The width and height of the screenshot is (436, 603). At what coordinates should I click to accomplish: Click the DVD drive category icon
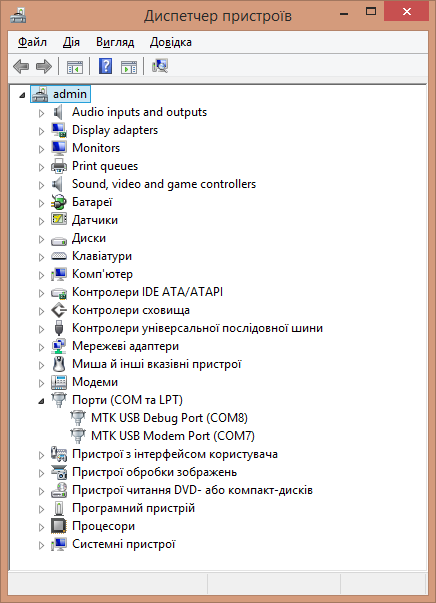click(59, 490)
